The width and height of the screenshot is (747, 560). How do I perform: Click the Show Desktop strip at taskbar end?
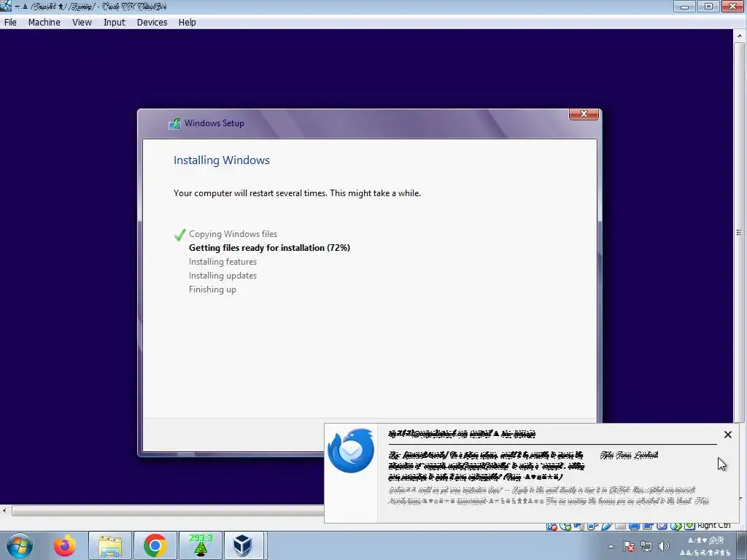742,545
